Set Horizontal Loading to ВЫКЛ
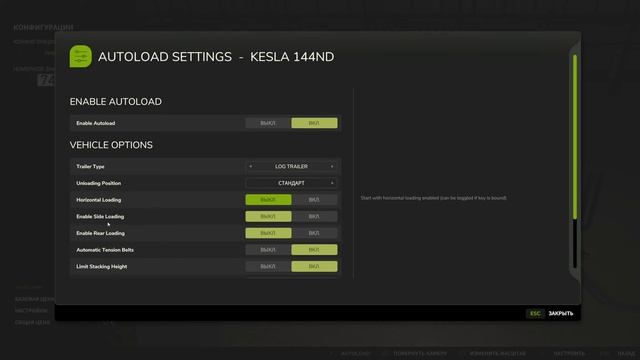This screenshot has height=360, width=640. [x=268, y=200]
